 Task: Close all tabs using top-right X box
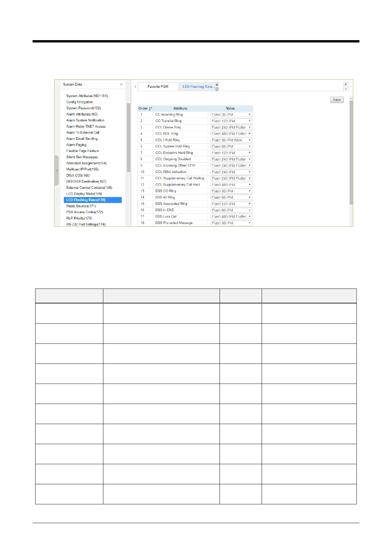pyautogui.click(x=346, y=84)
